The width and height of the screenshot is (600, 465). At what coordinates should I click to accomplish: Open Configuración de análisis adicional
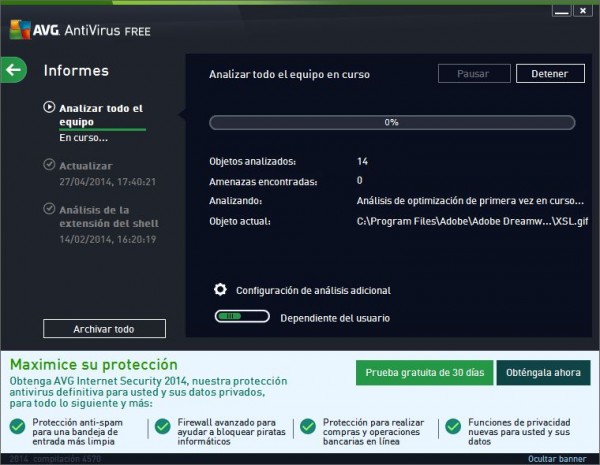point(313,290)
